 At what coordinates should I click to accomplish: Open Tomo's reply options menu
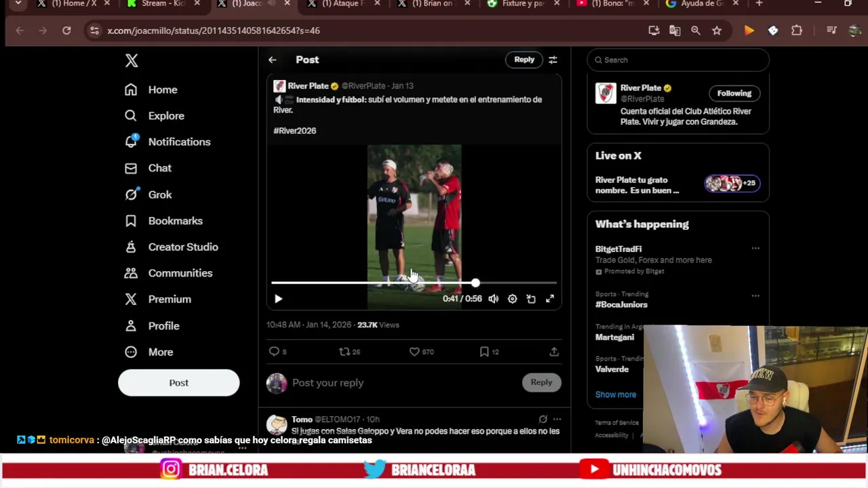pos(557,420)
